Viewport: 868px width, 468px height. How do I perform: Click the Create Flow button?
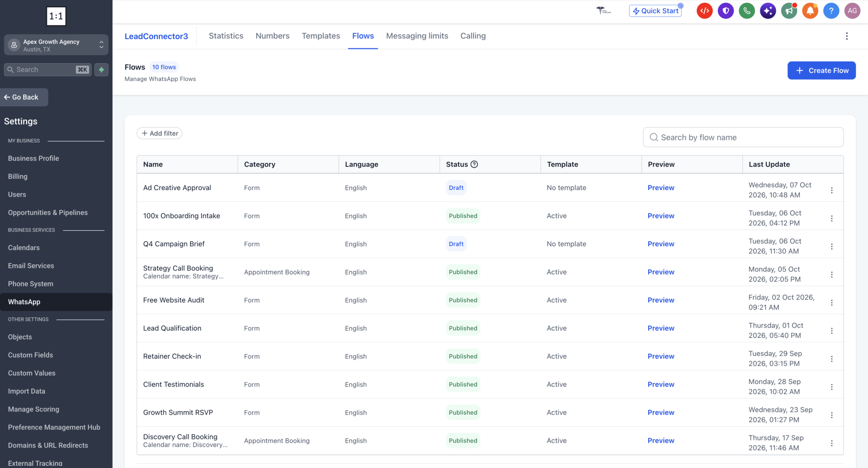click(821, 70)
